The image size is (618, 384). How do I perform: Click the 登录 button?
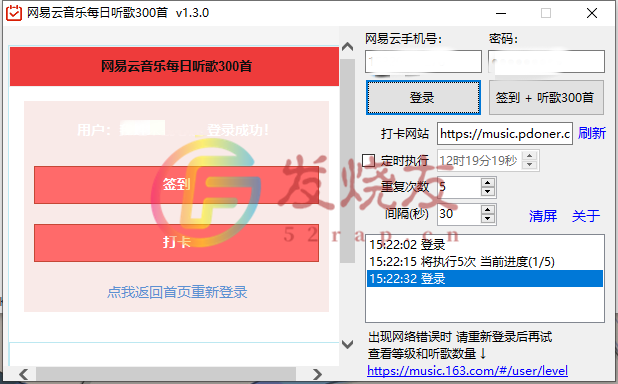pyautogui.click(x=423, y=97)
